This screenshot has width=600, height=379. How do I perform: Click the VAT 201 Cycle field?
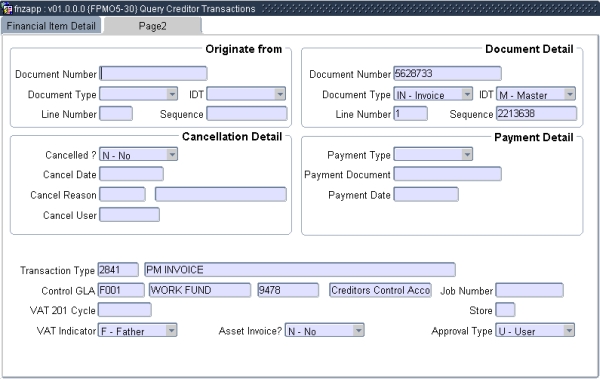(125, 310)
